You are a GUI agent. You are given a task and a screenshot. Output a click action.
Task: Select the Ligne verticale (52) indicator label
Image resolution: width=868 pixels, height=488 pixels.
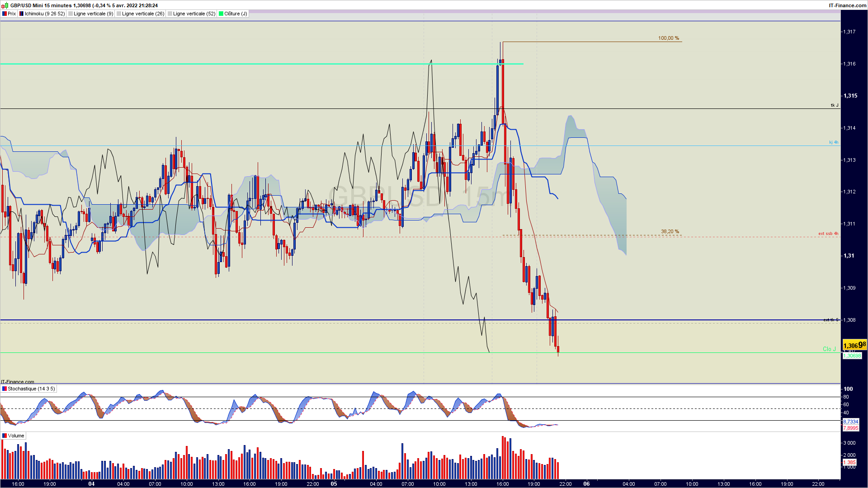pos(194,14)
